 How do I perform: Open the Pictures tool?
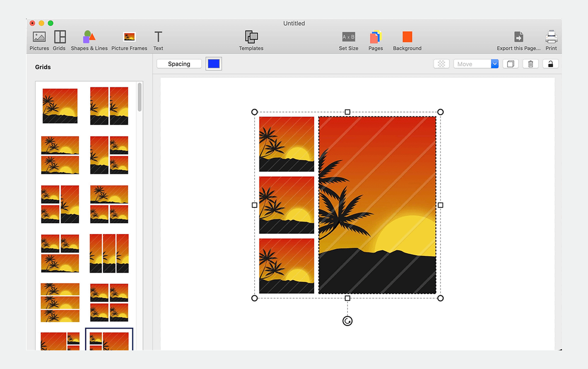point(39,41)
